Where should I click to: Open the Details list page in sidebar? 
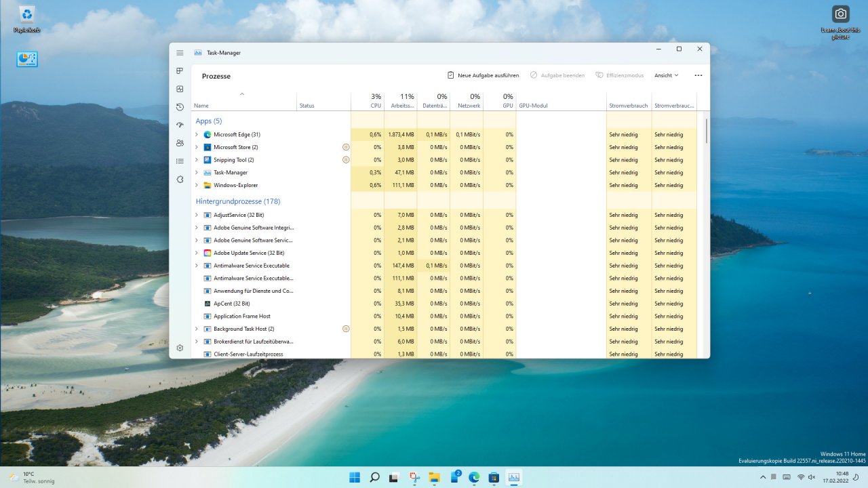pos(180,161)
